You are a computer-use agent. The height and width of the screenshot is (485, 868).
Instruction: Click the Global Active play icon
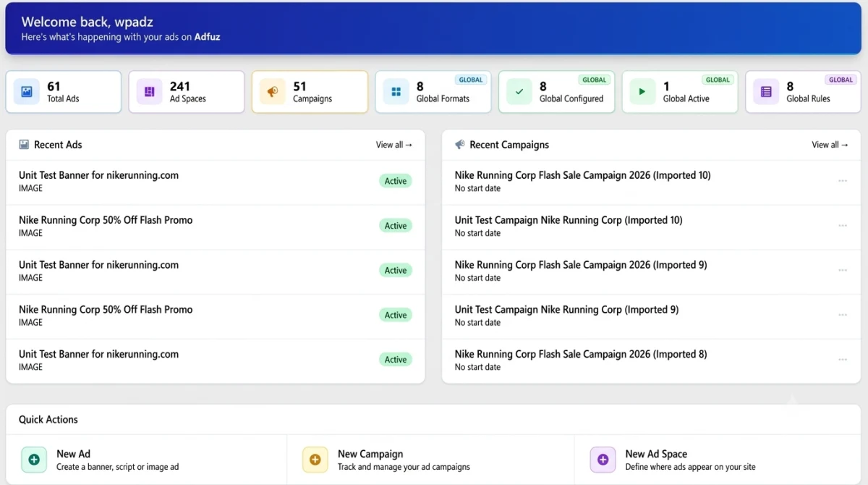[642, 92]
